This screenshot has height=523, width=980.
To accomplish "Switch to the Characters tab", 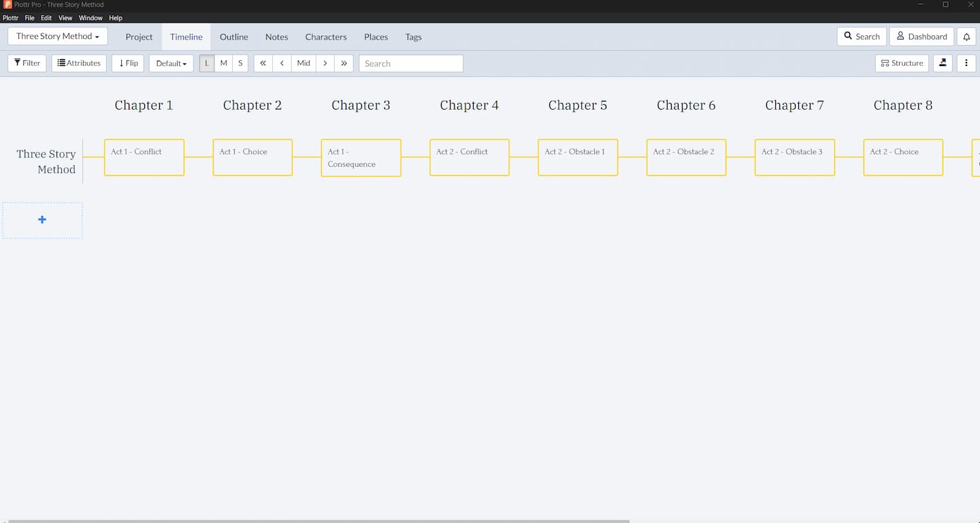I will pos(325,37).
